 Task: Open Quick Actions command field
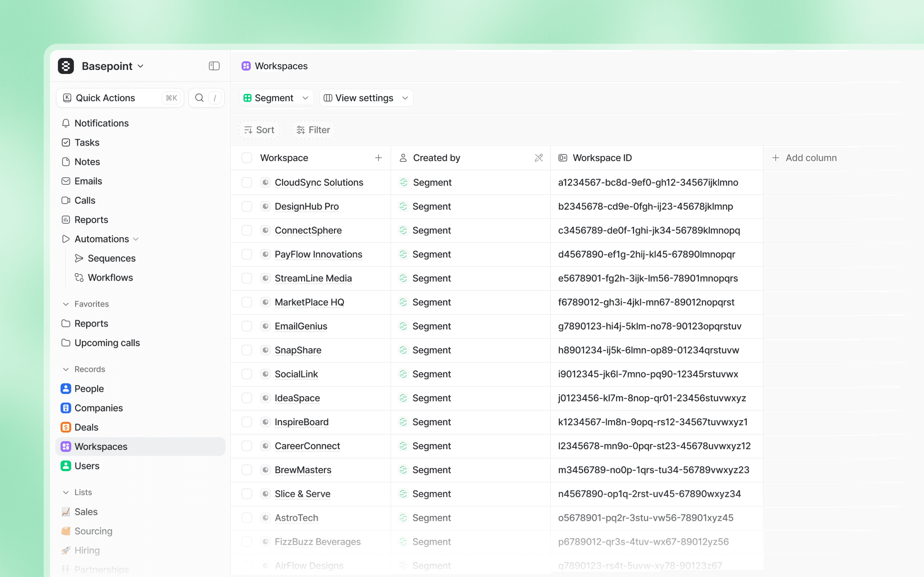(x=120, y=98)
